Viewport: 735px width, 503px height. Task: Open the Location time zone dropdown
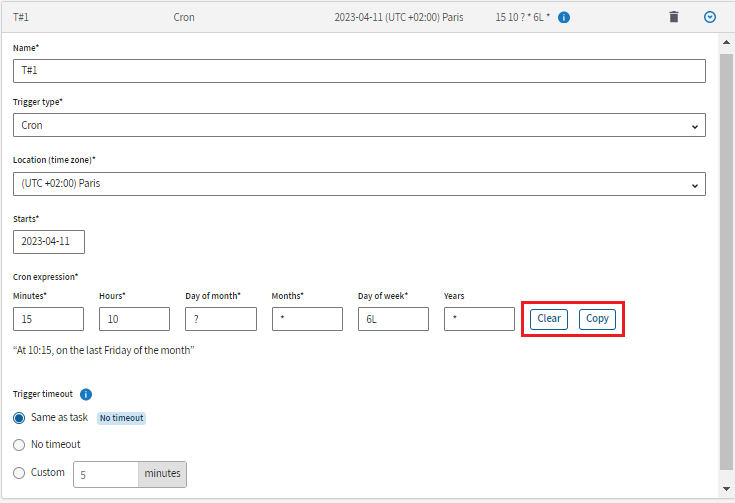pyautogui.click(x=359, y=184)
